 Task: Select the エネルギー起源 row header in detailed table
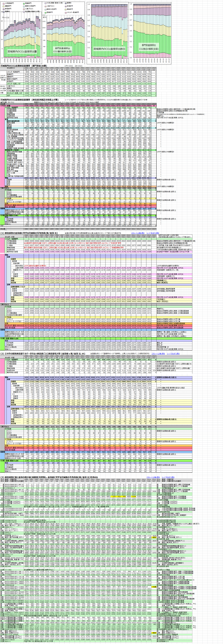coord(12,106)
